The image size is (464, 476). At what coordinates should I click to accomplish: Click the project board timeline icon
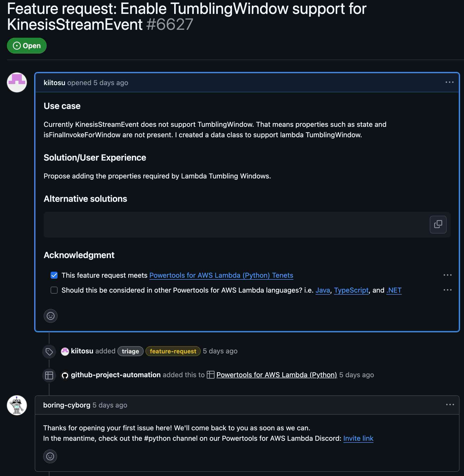pos(49,375)
